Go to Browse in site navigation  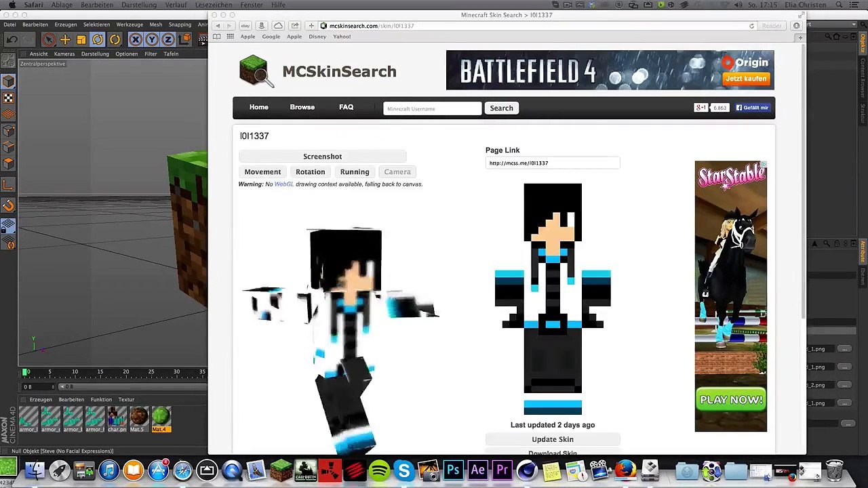point(302,107)
